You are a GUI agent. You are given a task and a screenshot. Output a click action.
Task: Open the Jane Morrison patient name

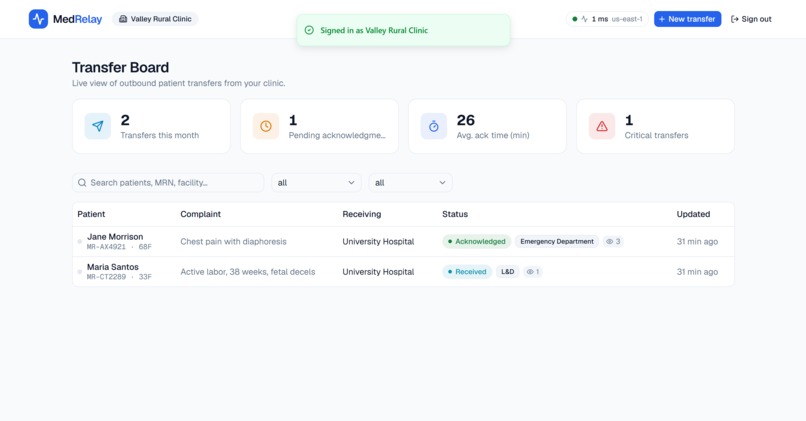click(x=115, y=236)
